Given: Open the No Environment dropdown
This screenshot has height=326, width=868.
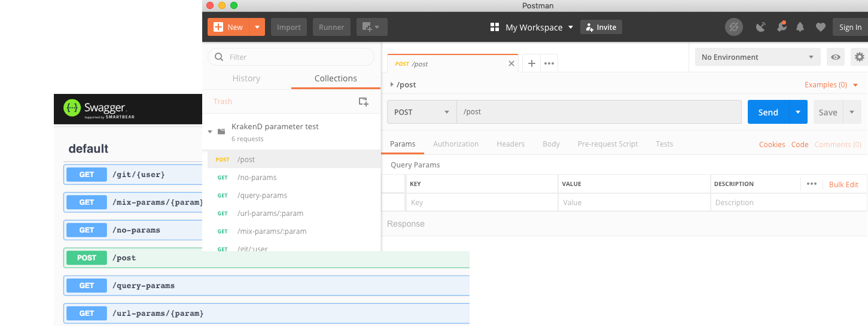Looking at the screenshot, I should pos(758,57).
